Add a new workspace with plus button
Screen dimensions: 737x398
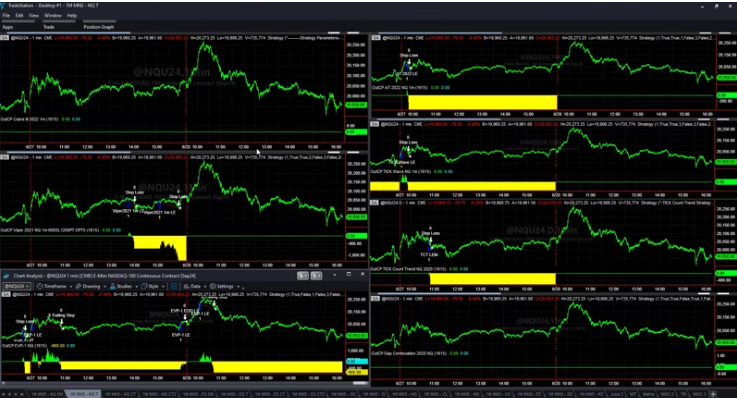pyautogui.click(x=713, y=394)
